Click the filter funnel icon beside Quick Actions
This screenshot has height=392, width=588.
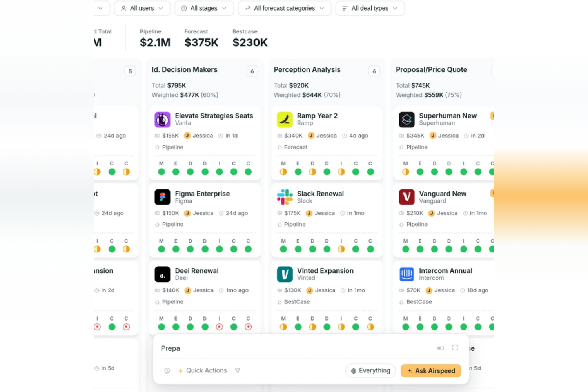pos(237,371)
